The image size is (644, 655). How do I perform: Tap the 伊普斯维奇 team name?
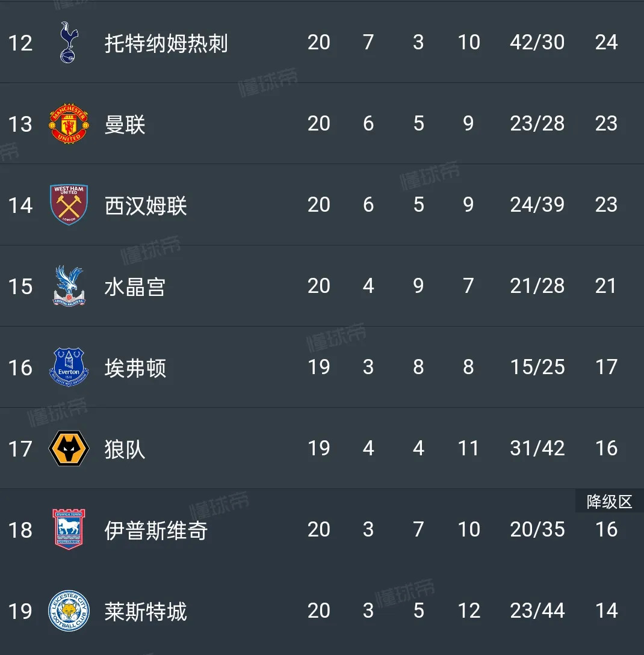tap(156, 530)
